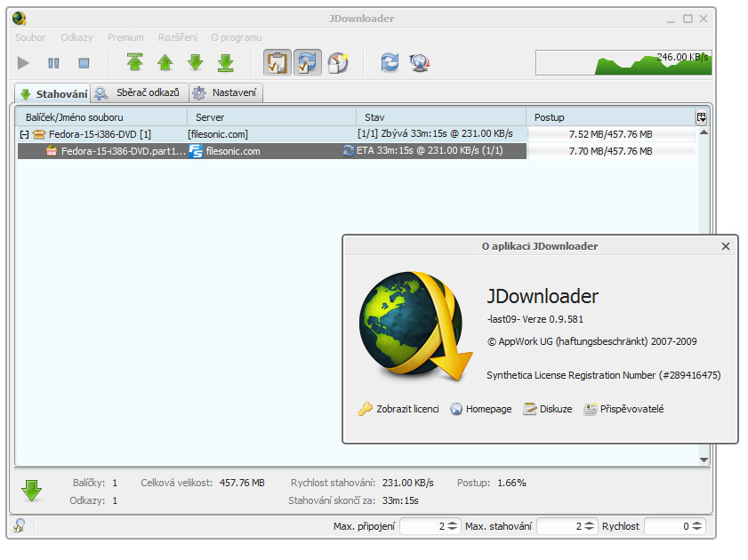Image resolution: width=748 pixels, height=560 pixels.
Task: Click the 457.76 MB Celková velikost value
Action: [x=242, y=483]
